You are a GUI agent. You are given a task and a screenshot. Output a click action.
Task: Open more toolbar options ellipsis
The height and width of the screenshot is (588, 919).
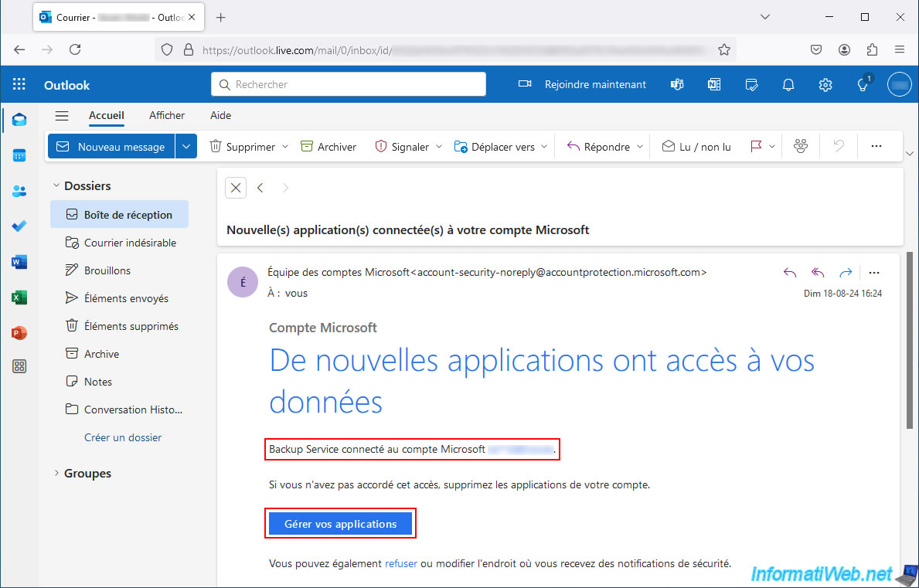click(x=876, y=146)
